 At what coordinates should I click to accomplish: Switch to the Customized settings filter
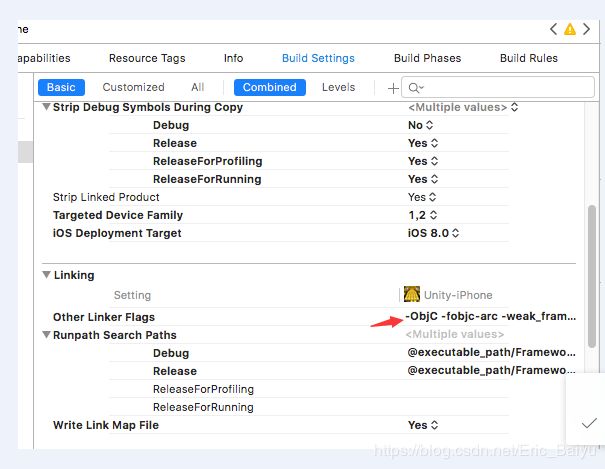tap(133, 87)
